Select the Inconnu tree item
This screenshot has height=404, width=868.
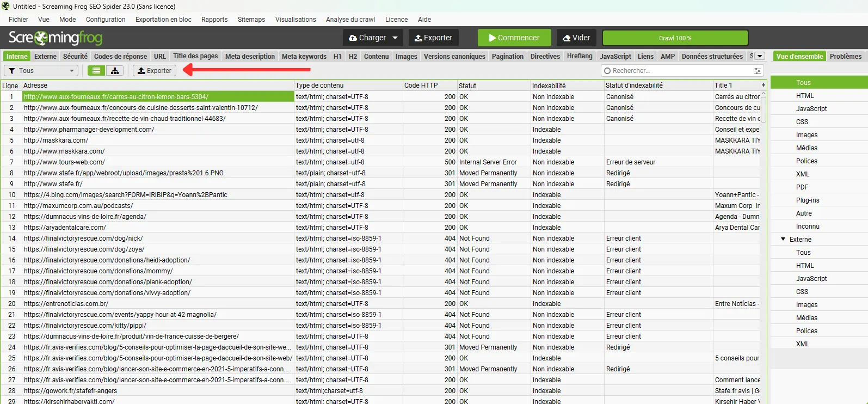[x=808, y=227]
